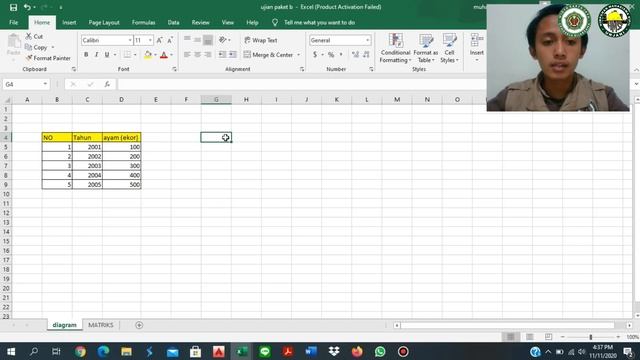Select row 5 header
The height and width of the screenshot is (360, 640).
tap(6, 147)
